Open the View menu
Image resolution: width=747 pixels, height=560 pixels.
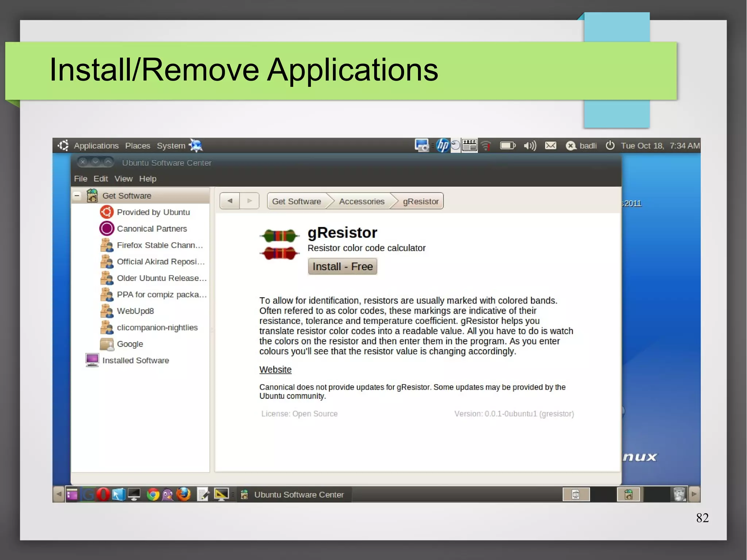(x=123, y=179)
